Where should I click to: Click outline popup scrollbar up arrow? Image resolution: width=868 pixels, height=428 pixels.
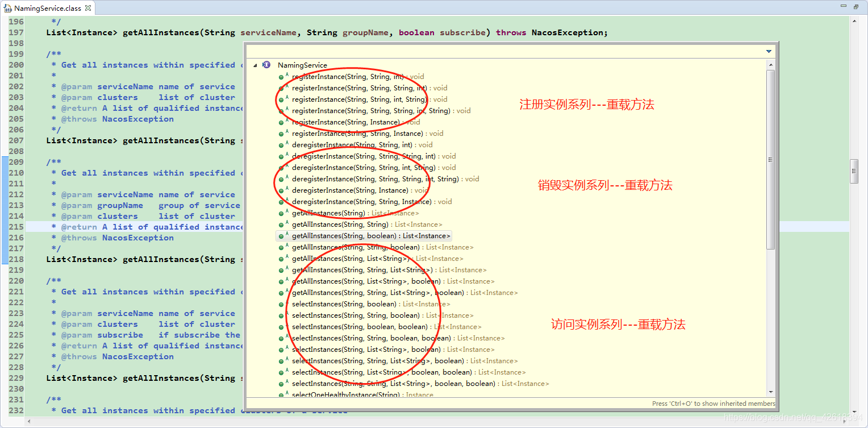771,65
